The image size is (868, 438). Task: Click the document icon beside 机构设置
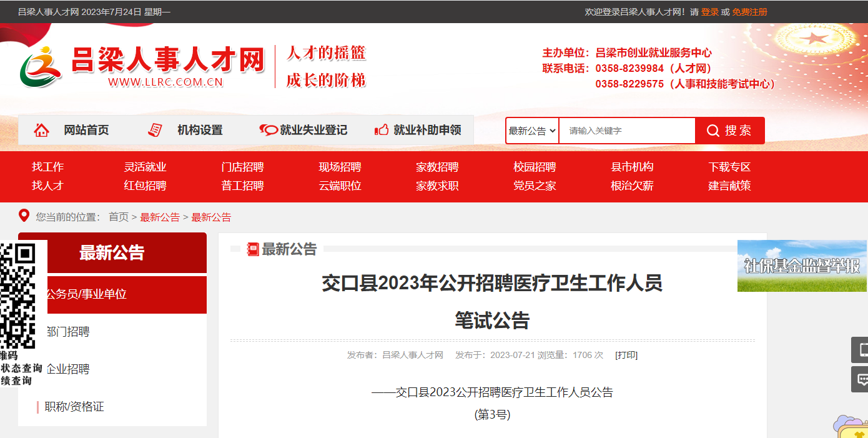tap(155, 130)
